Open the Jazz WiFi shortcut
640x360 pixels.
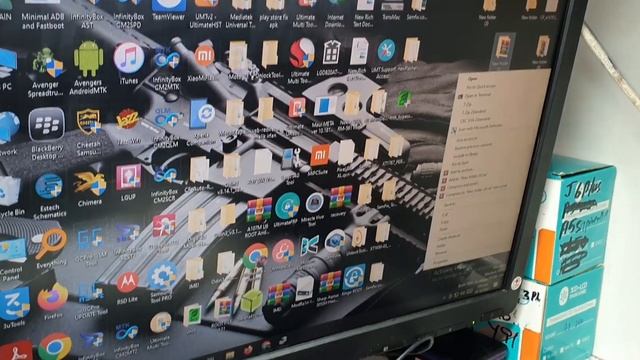point(128,120)
